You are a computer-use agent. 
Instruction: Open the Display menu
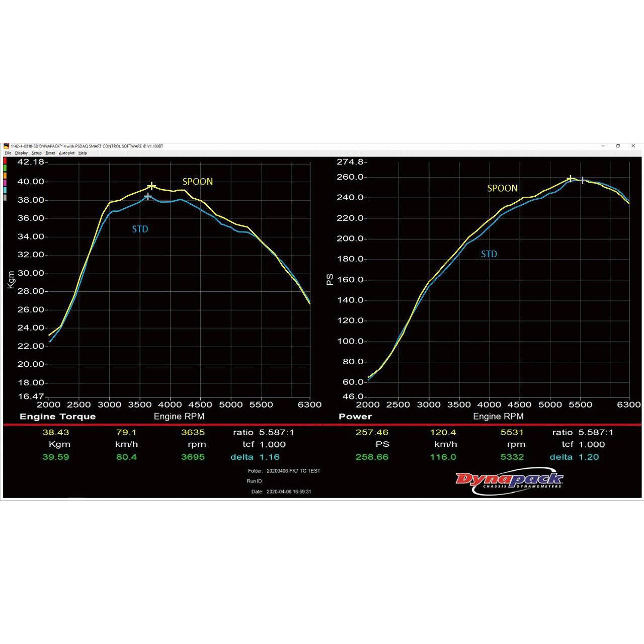(21, 153)
